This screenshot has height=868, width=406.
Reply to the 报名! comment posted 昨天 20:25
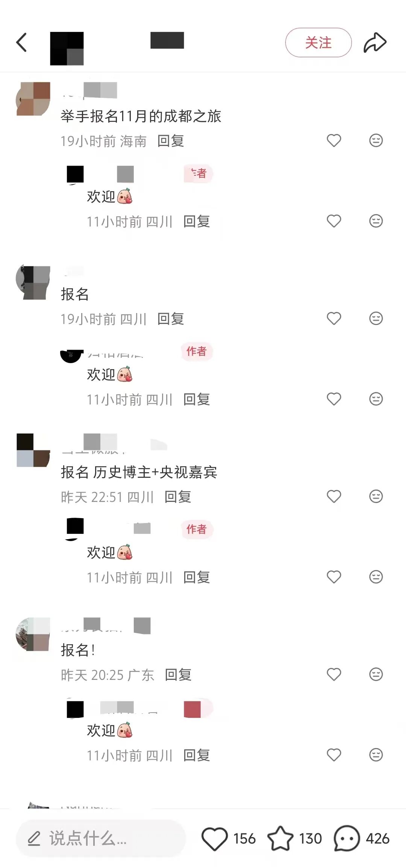(178, 675)
